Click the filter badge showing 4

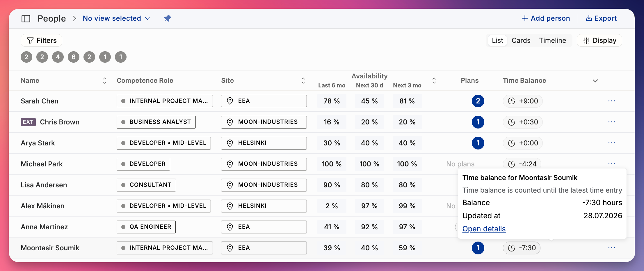click(x=58, y=57)
